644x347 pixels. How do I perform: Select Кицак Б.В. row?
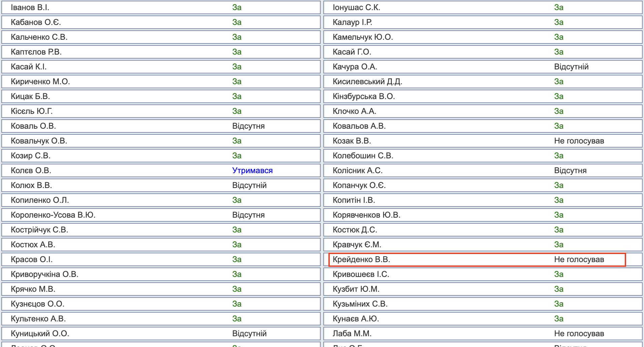(161, 96)
